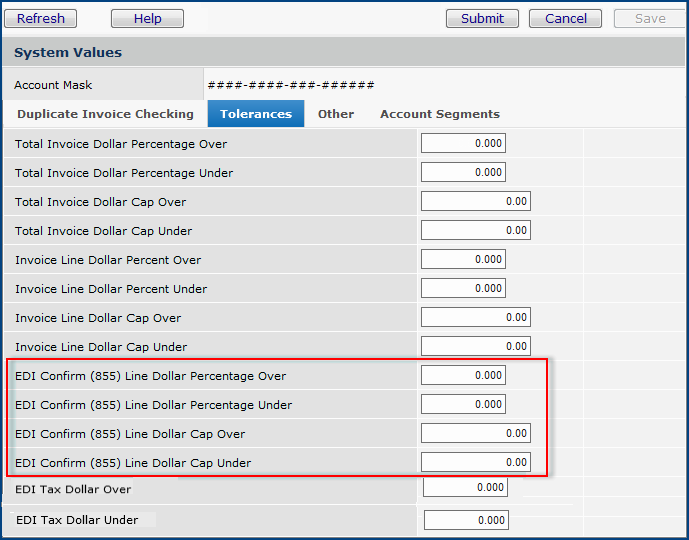Screen dimensions: 689x540
Task: Edit Total Invoice Dollar Percentage Over field
Action: tap(463, 144)
